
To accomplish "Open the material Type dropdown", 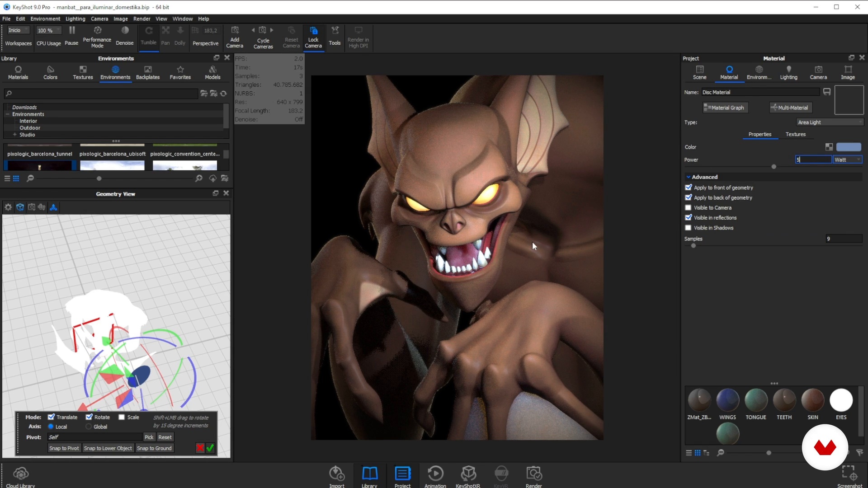I will (x=830, y=122).
